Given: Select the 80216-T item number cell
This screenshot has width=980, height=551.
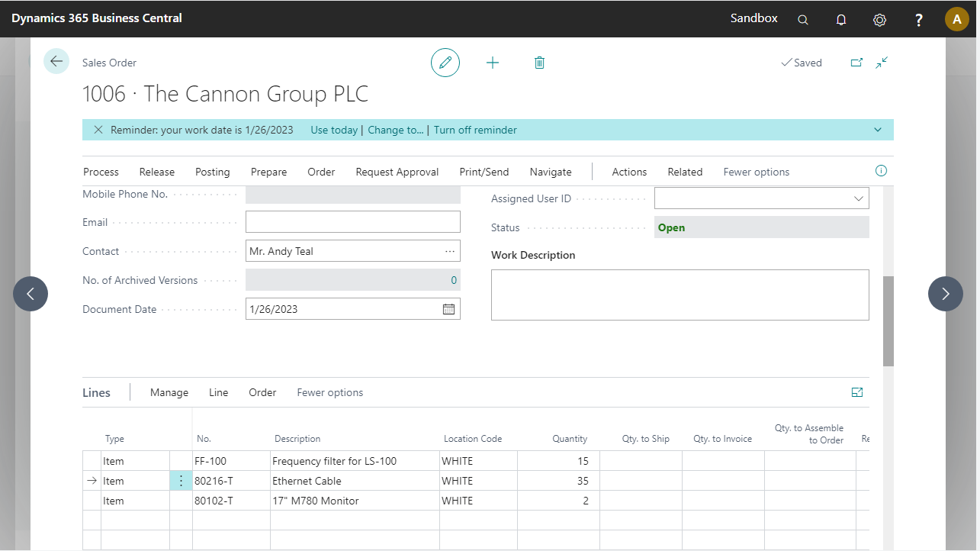Looking at the screenshot, I should (231, 481).
